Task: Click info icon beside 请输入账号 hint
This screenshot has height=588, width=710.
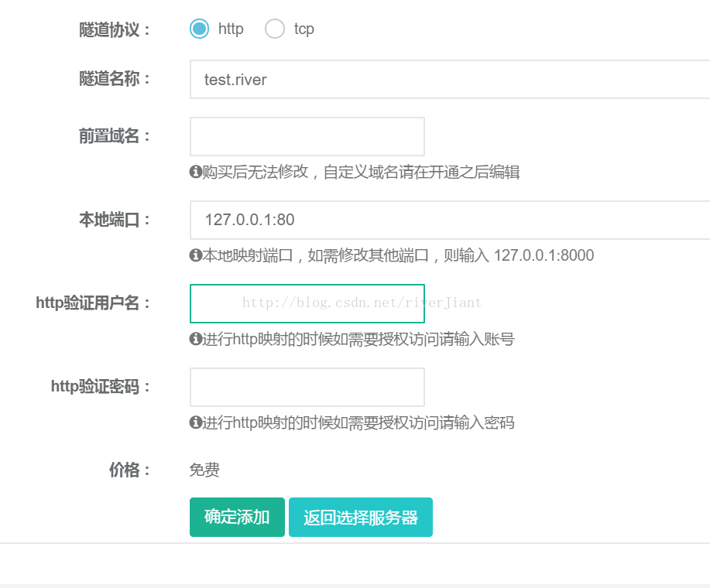Action: (196, 339)
